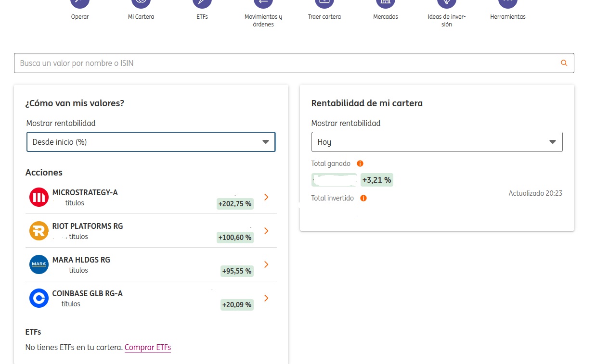Open COINBASE GLB RG-A chevron arrow
The height and width of the screenshot is (364, 596).
(266, 298)
